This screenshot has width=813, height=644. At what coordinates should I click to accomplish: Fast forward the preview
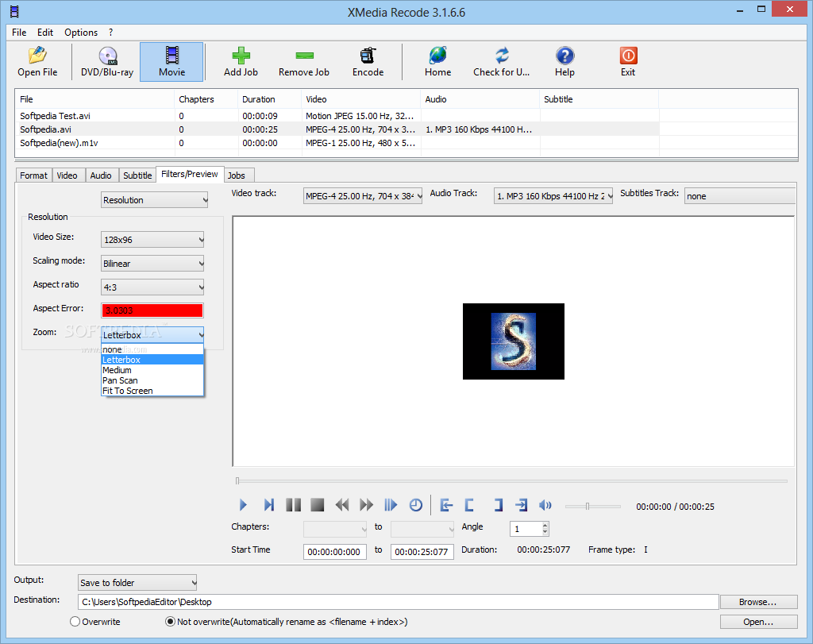(366, 505)
